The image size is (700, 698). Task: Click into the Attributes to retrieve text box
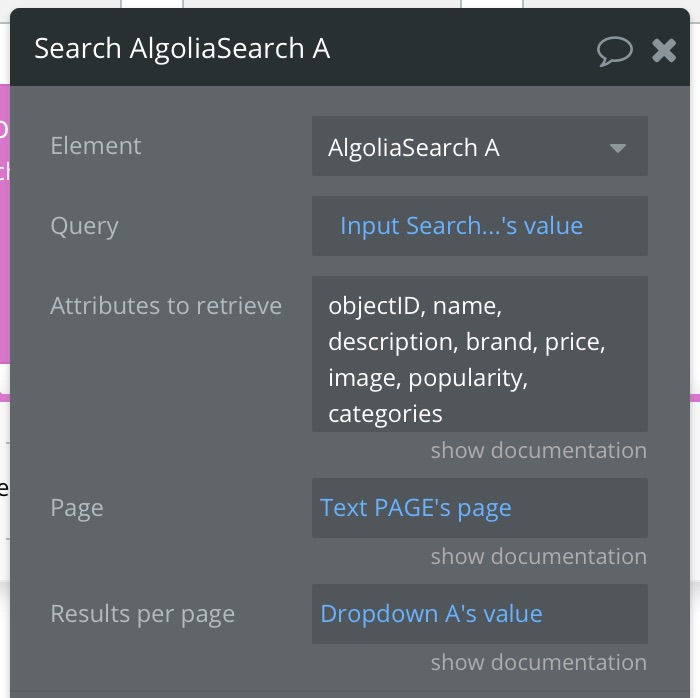pos(479,354)
